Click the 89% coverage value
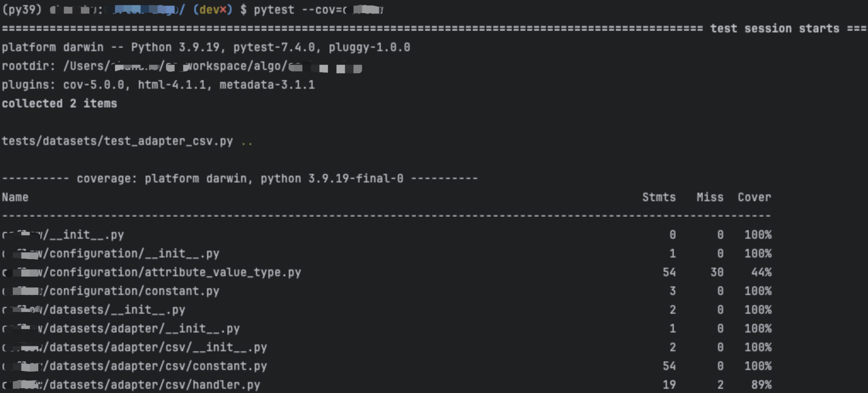This screenshot has width=868, height=393. [x=761, y=385]
